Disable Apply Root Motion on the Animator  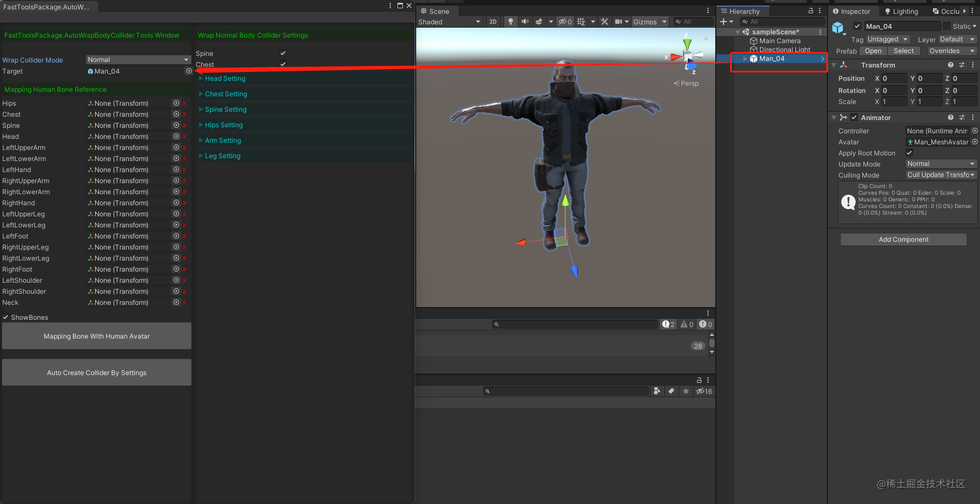(909, 153)
